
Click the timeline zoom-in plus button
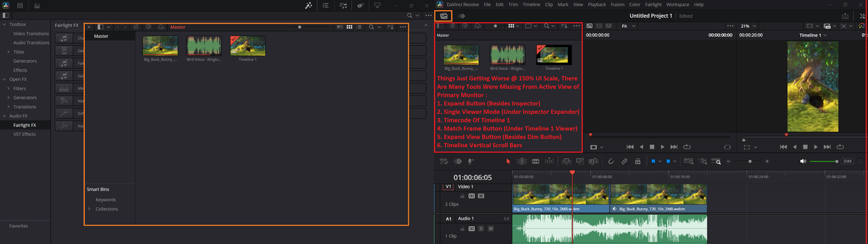click(x=767, y=161)
